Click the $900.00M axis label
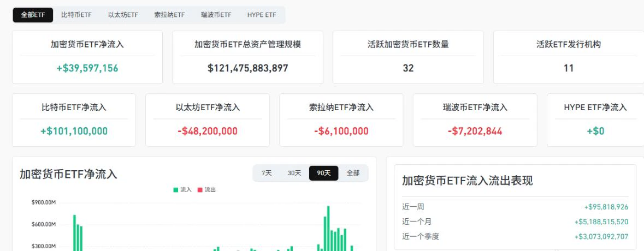644x251 pixels. 44,202
